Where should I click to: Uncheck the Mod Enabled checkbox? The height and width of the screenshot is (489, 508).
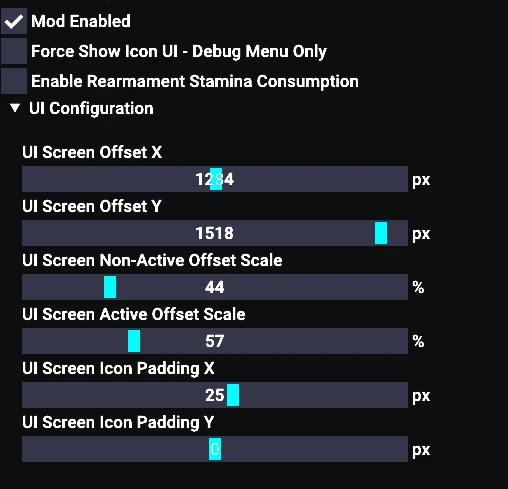pos(14,21)
